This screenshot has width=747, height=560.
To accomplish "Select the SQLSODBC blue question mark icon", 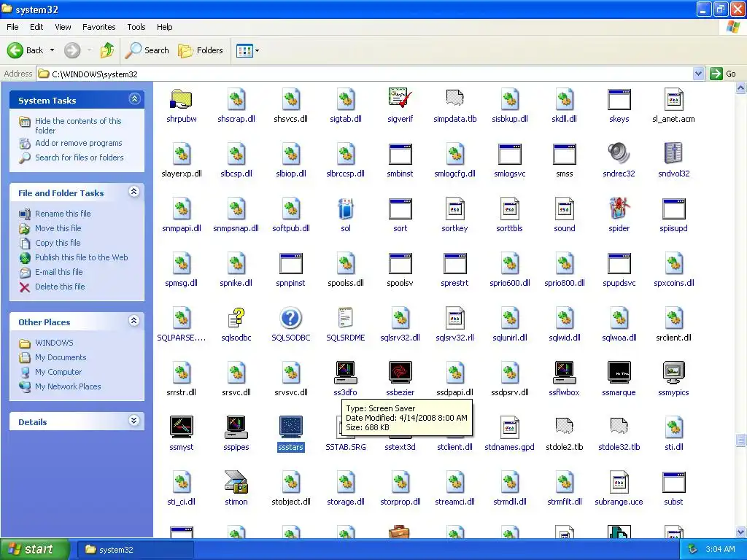I will 290,318.
